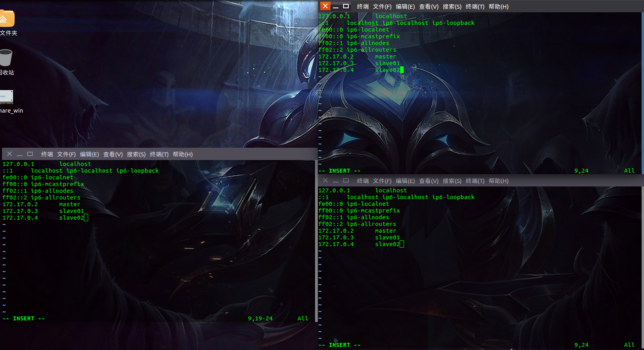
Task: Click '-- INSERT --' status in bottom-right terminal
Action: (x=340, y=345)
